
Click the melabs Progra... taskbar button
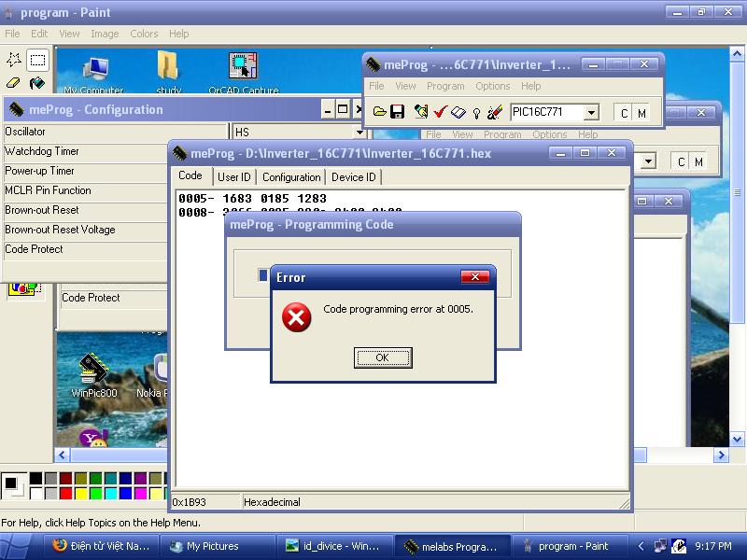452,546
